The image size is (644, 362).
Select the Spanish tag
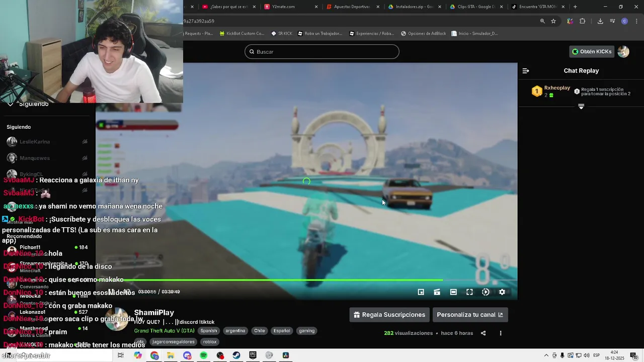209,331
